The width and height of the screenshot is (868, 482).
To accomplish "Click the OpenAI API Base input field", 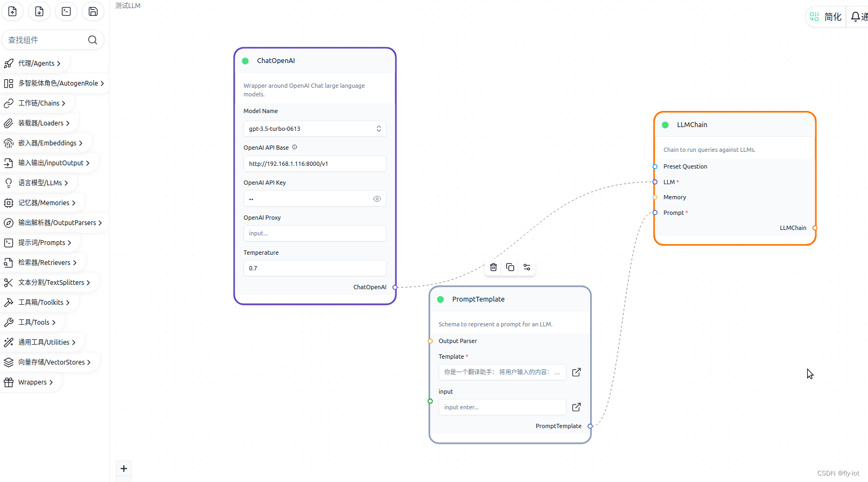I will (315, 164).
